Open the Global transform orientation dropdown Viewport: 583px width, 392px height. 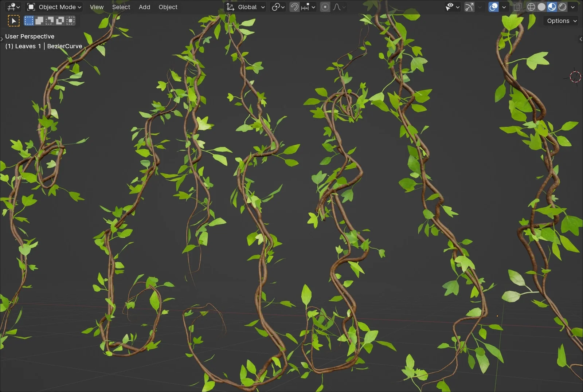click(245, 7)
